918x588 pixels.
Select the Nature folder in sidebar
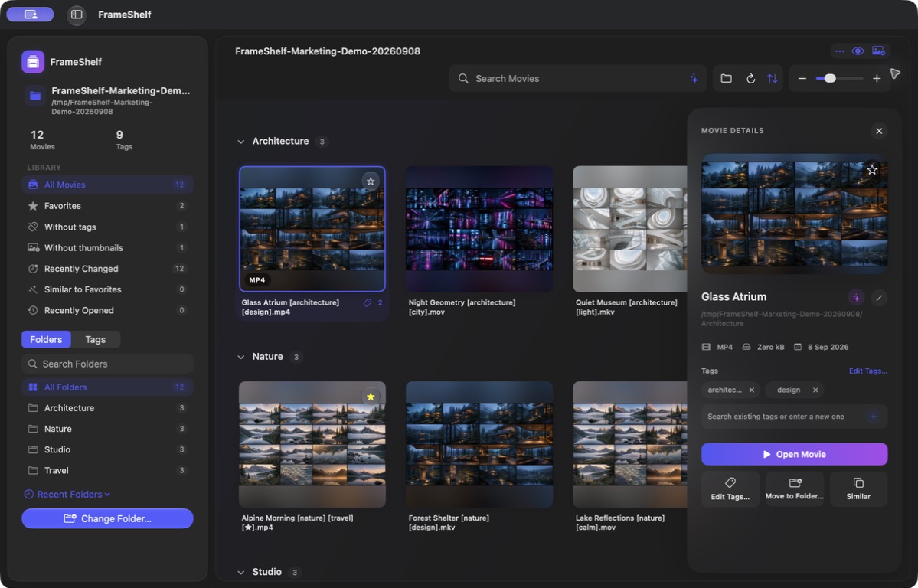tap(107, 429)
